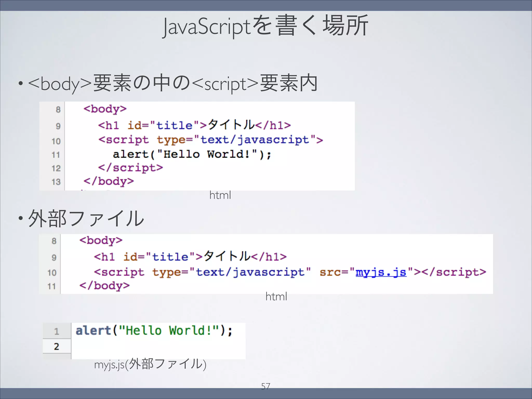Image resolution: width=532 pixels, height=399 pixels.
Task: Click the 'html' caption under the first code block
Action: click(220, 195)
